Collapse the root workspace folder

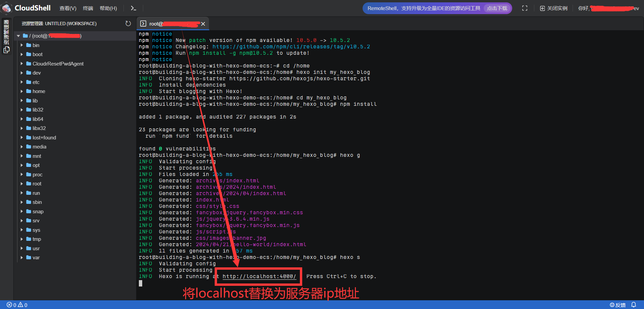tap(18, 36)
